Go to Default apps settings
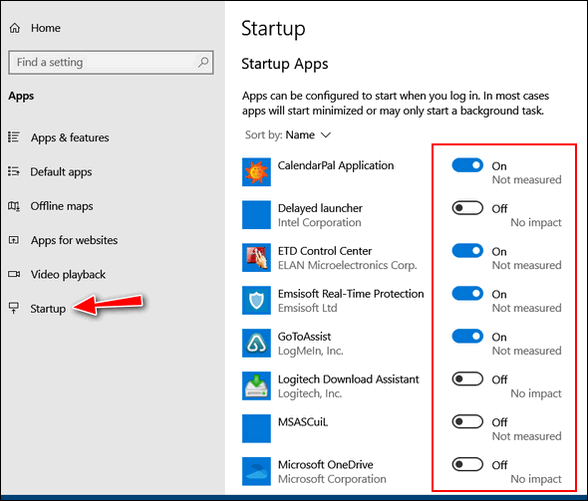Screen dimensions: 588x501 tap(61, 172)
